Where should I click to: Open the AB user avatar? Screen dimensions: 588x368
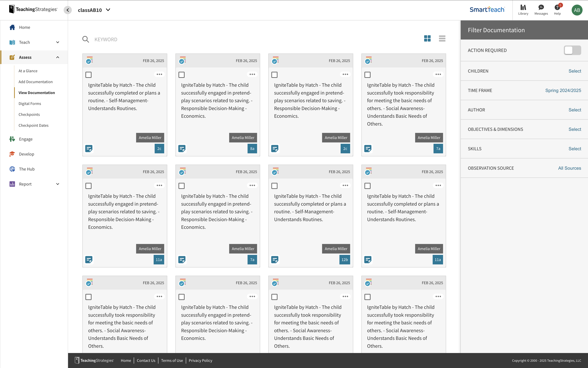click(577, 10)
